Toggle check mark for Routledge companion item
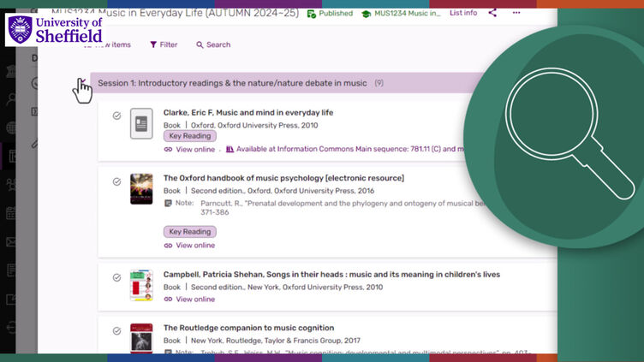This screenshot has height=362, width=644. (x=117, y=330)
